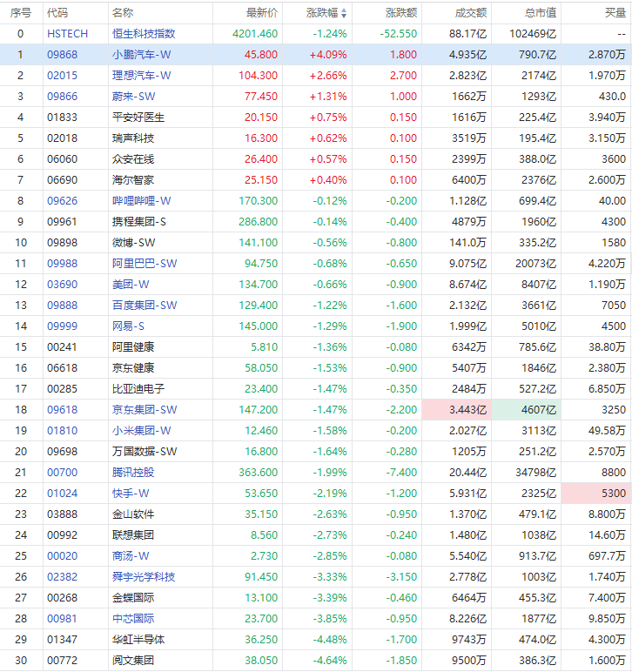Open stock code 09866
Screen dimensions: 632x672
pyautogui.click(x=62, y=97)
